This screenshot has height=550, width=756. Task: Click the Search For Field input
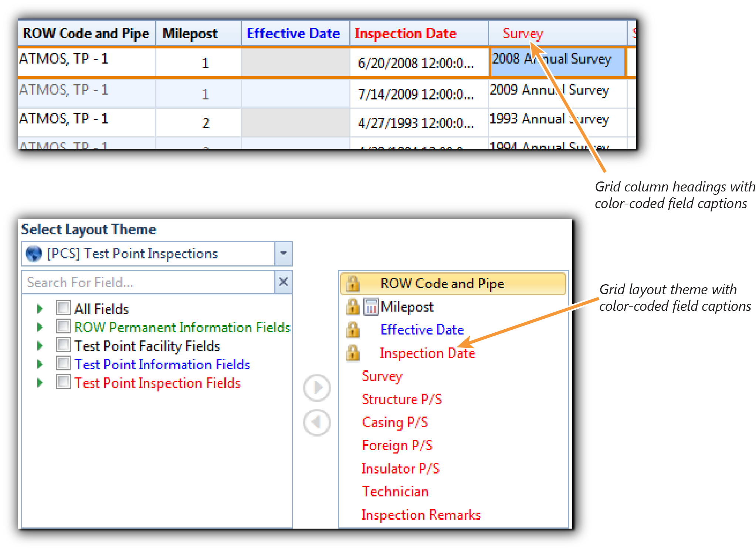click(148, 282)
